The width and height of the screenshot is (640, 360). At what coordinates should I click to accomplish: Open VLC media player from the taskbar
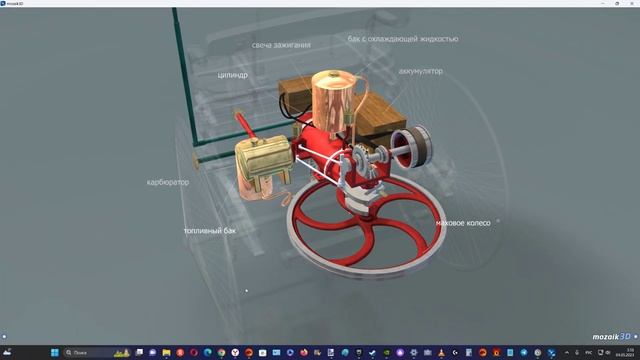(x=441, y=353)
